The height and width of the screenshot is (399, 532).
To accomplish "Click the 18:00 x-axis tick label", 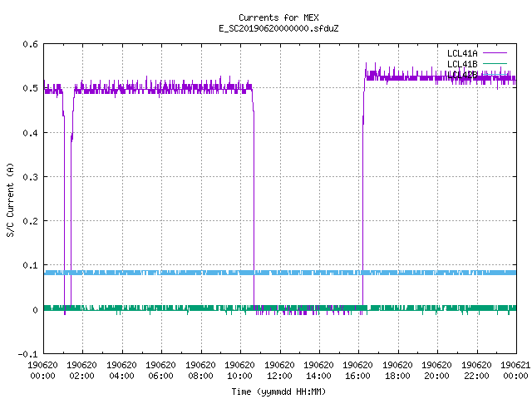I will tap(397, 376).
